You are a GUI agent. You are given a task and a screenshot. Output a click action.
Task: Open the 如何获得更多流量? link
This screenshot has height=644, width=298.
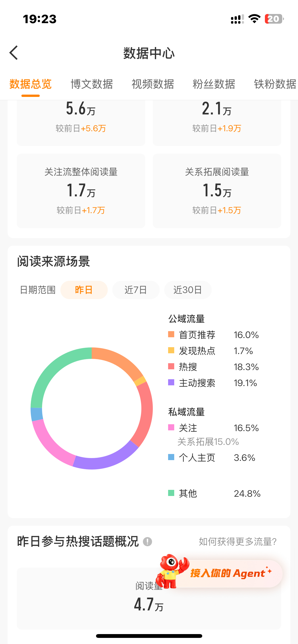(238, 542)
